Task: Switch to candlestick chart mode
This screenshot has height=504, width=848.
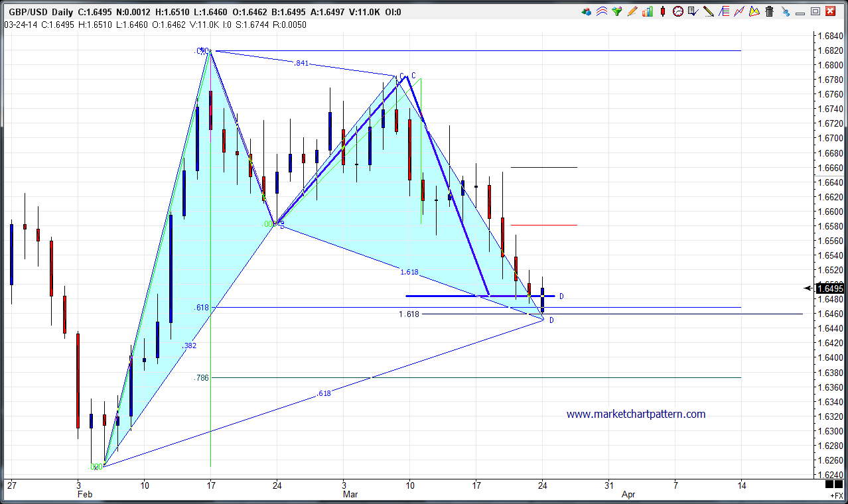Action: coord(662,12)
